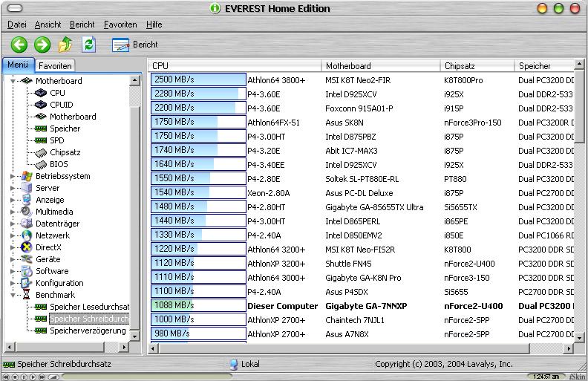Expand the Netzwerk tree node
The width and height of the screenshot is (588, 381).
click(x=13, y=235)
